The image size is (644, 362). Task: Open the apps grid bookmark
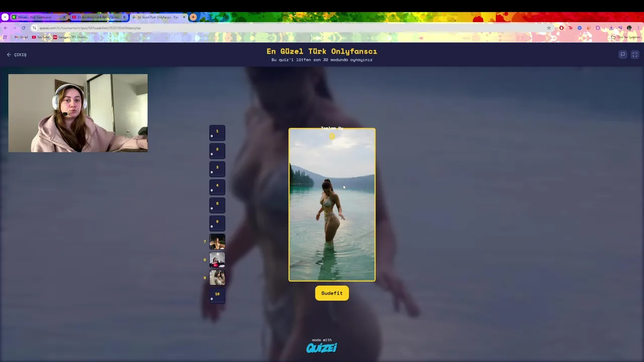tap(5, 37)
